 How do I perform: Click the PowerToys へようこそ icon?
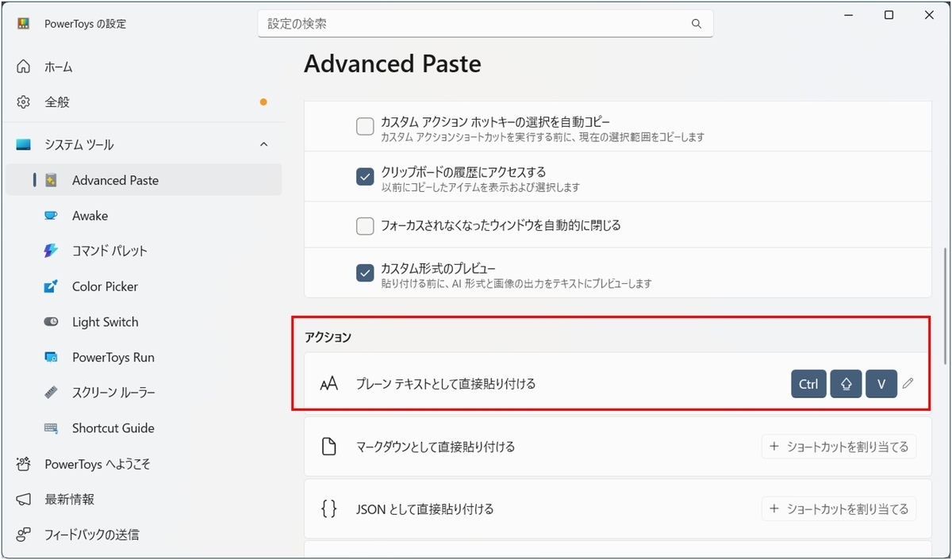(x=24, y=464)
